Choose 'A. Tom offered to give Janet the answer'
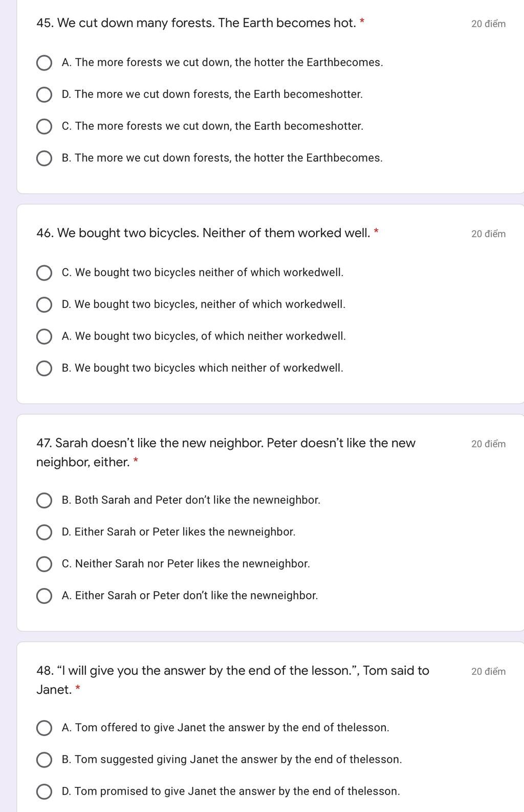This screenshot has width=524, height=812. coord(44,728)
